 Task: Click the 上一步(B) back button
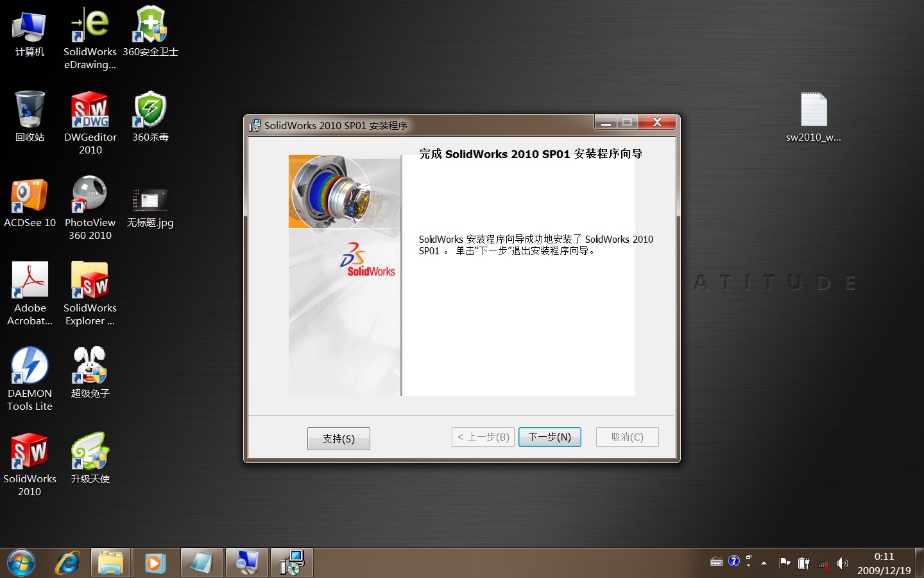(x=483, y=437)
